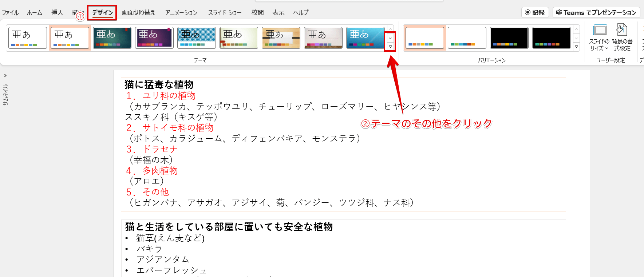This screenshot has width=644, height=277.
Task: Select the デザイン ribbon tab
Action: (102, 13)
